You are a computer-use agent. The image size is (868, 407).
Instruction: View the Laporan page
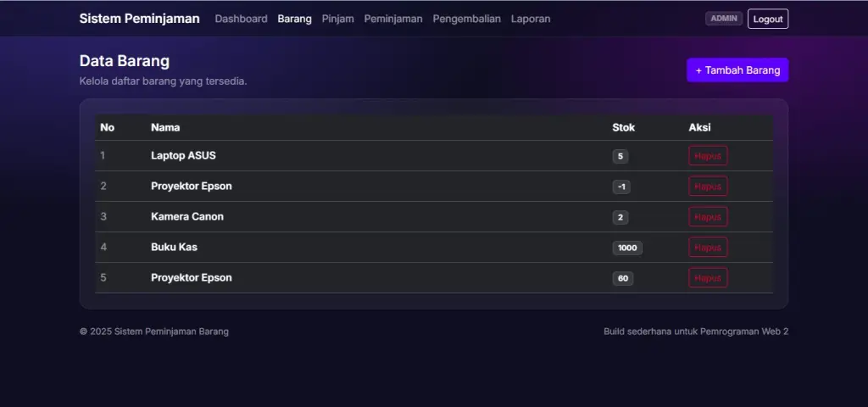click(x=530, y=19)
